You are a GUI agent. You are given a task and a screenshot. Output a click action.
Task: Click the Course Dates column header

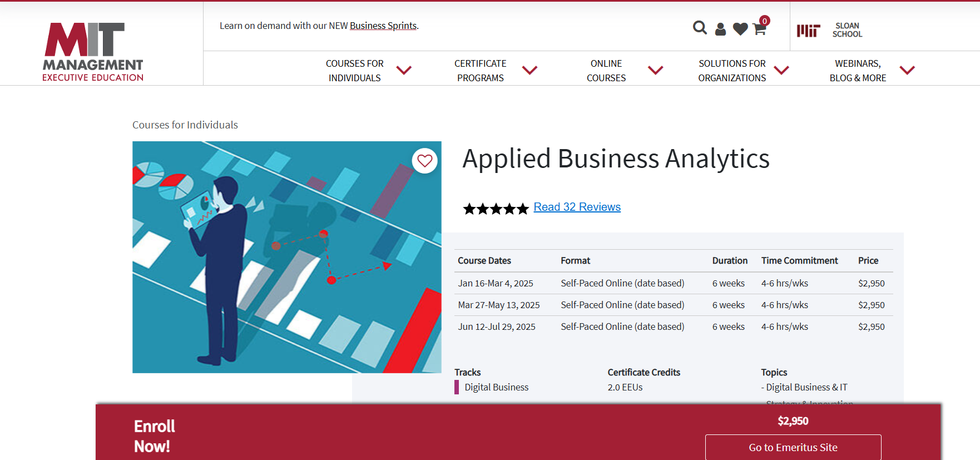[484, 260]
